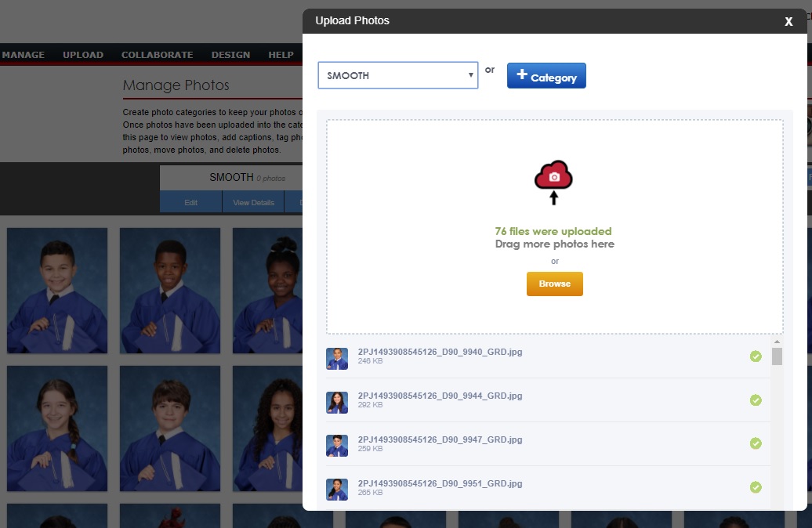This screenshot has height=528, width=812.
Task: Add a new category with the Category button
Action: tap(546, 76)
